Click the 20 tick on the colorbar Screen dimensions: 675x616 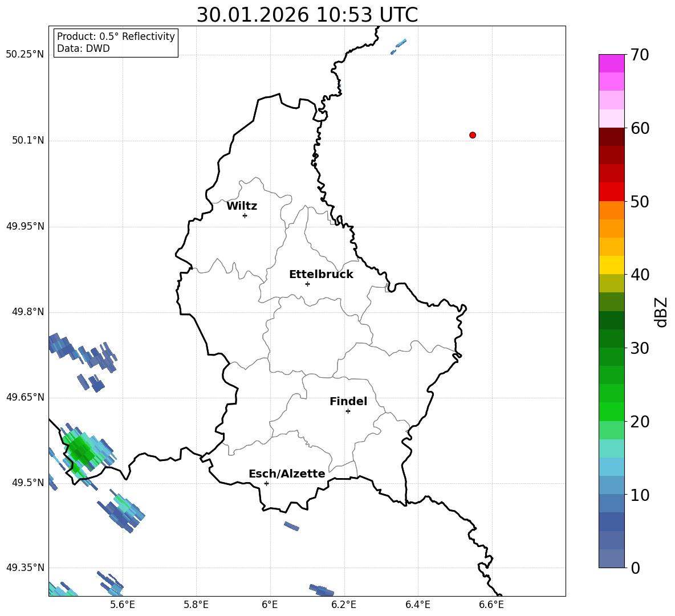640,421
